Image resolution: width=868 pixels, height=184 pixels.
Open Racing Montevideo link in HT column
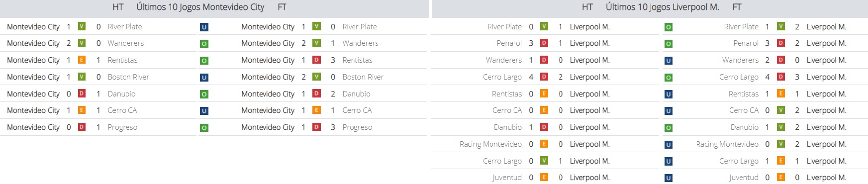pos(490,144)
